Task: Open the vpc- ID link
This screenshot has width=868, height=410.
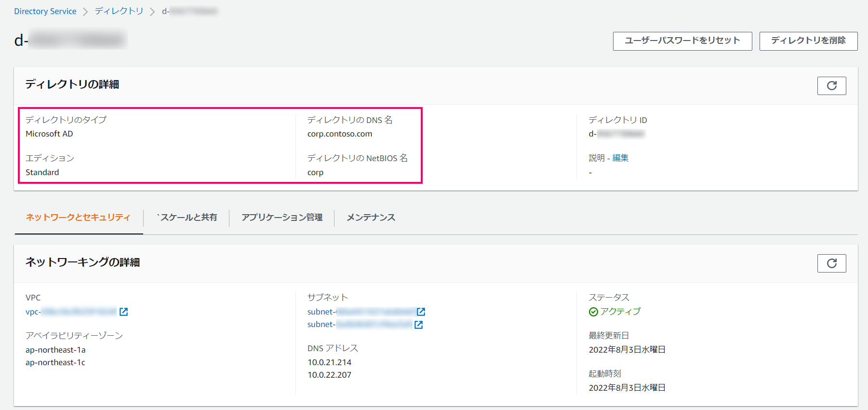Action: point(71,312)
